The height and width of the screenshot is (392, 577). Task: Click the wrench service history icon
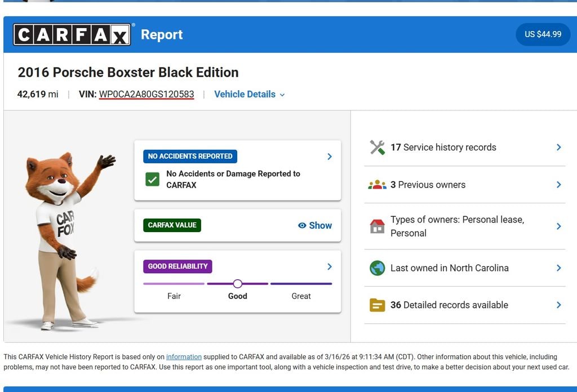377,148
